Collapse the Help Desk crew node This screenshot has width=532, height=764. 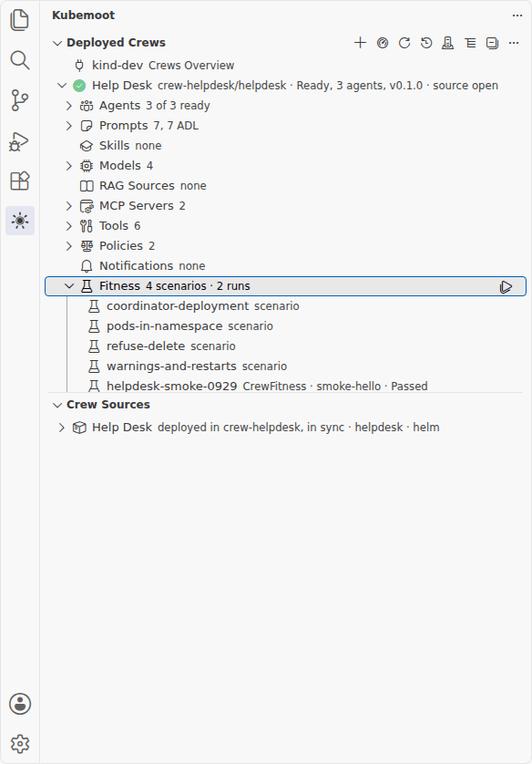[x=62, y=86]
